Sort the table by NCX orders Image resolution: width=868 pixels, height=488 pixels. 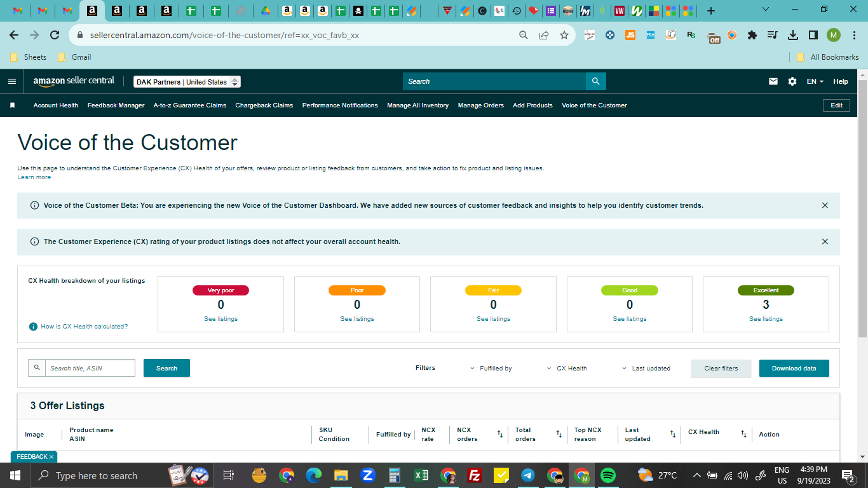[x=500, y=435]
